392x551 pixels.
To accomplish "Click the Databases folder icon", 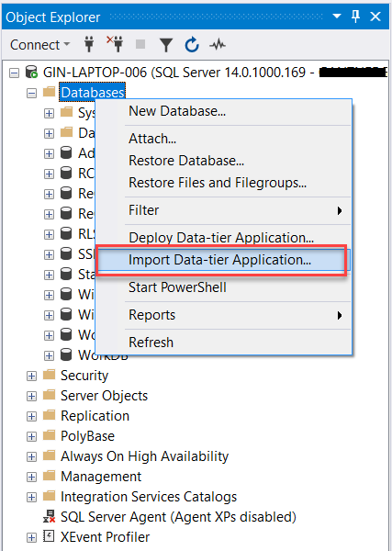I will coord(49,92).
